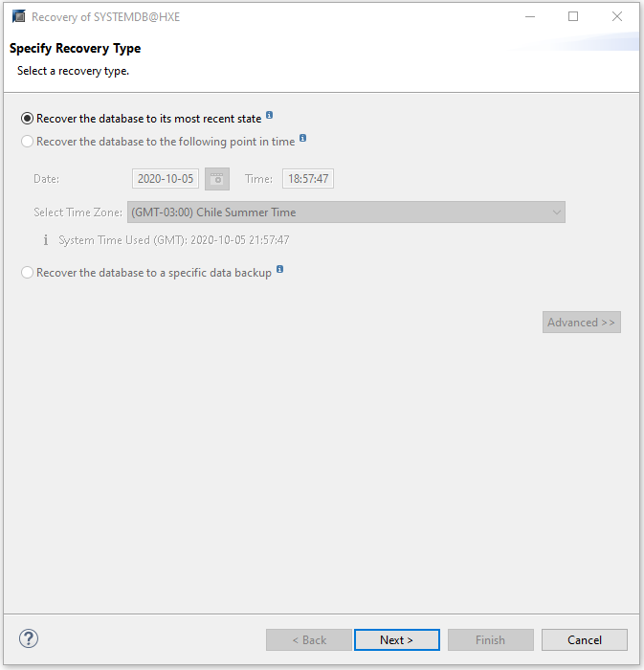The height and width of the screenshot is (670, 644).
Task: Click the Finish button
Action: pos(491,639)
